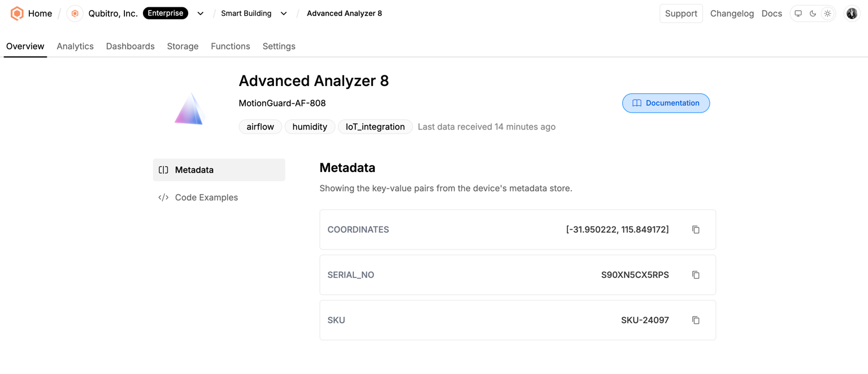The width and height of the screenshot is (868, 374).
Task: Select light mode with the sun icon
Action: [827, 14]
